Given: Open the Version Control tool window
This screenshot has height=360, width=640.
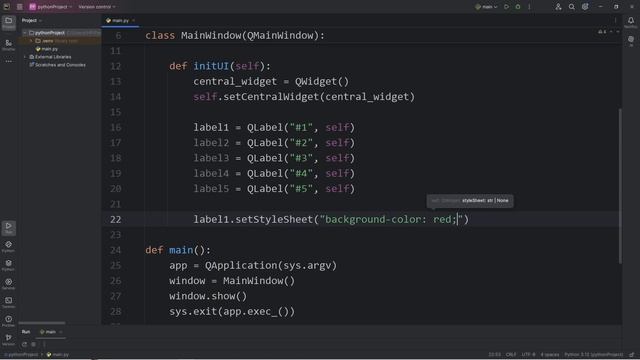Looking at the screenshot, I should pos(9,340).
